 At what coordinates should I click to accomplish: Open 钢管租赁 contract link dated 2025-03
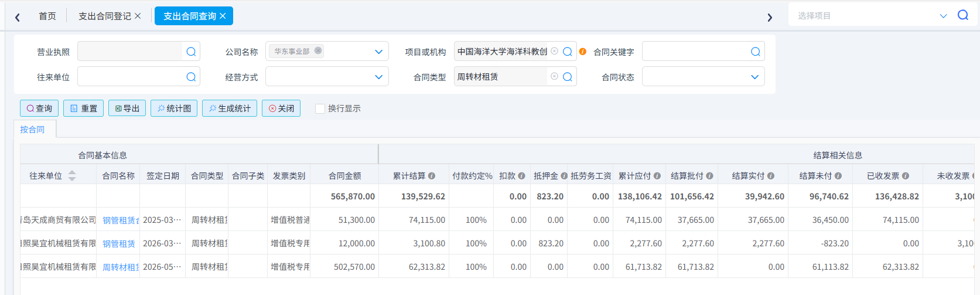[x=121, y=220]
